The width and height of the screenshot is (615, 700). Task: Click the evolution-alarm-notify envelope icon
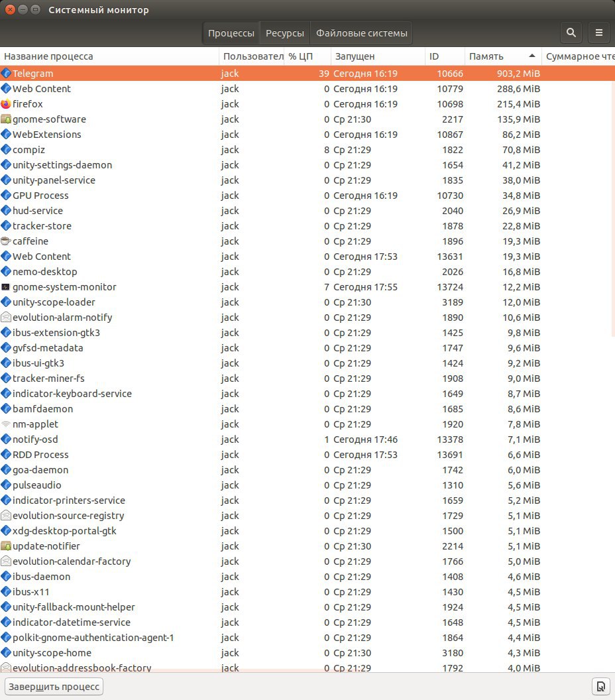point(6,318)
